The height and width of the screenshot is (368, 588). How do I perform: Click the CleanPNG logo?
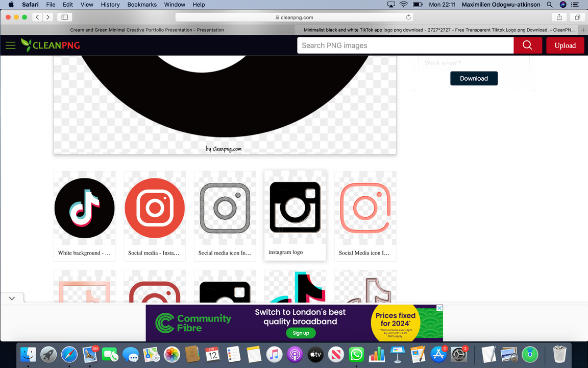click(50, 45)
